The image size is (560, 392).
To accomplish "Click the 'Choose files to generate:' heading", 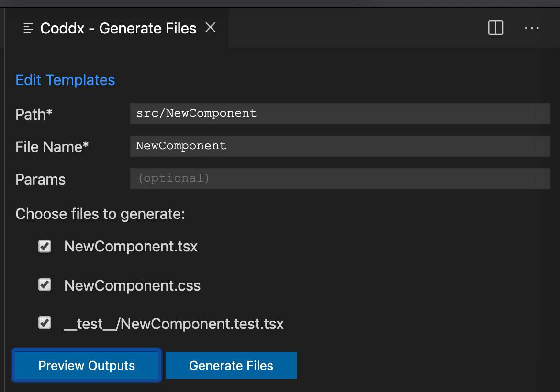I will point(101,214).
